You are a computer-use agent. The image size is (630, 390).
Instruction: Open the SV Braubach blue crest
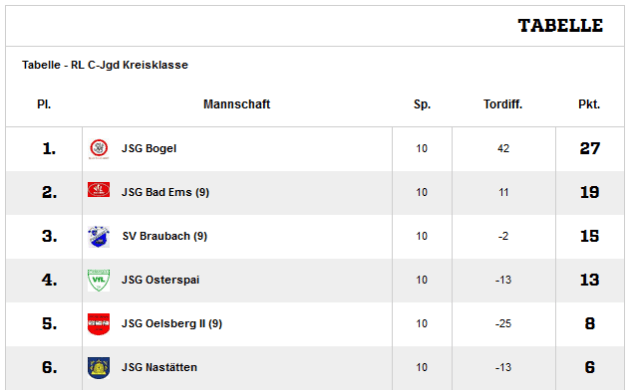pyautogui.click(x=99, y=237)
